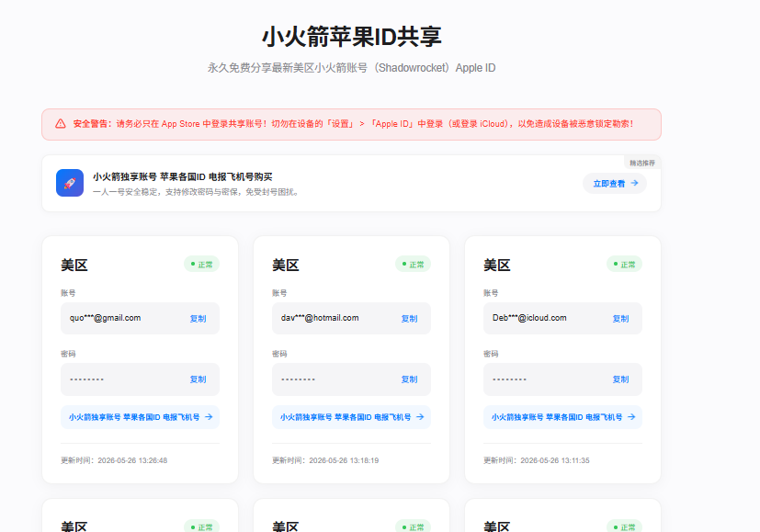Click the 安全警告 warning message text
Screen dimensions: 760x532
(353, 124)
